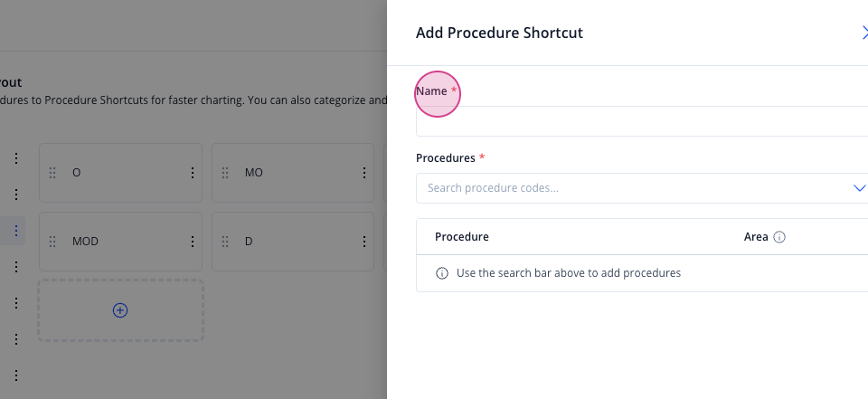Image resolution: width=868 pixels, height=399 pixels.
Task: Add a new shortcut with the plus icon
Action: 120,310
